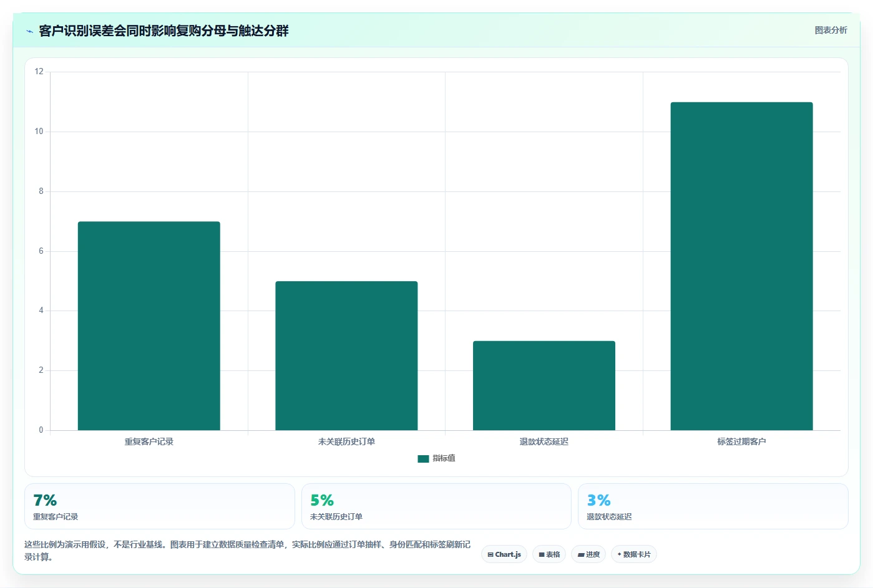Viewport: 873px width, 588px height.
Task: Click the 进度 tag
Action: (x=588, y=554)
